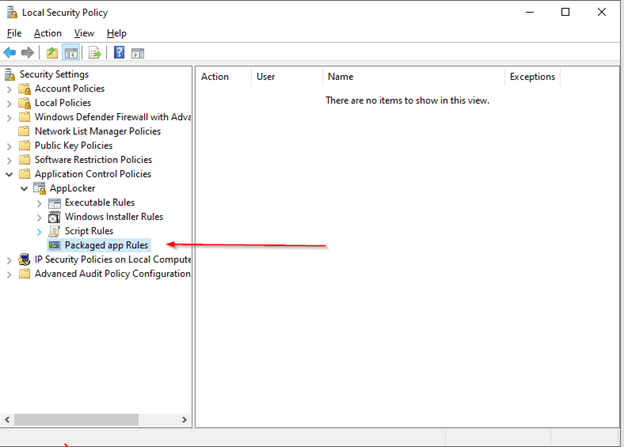Open the Action menu
The image size is (624, 447).
(47, 33)
